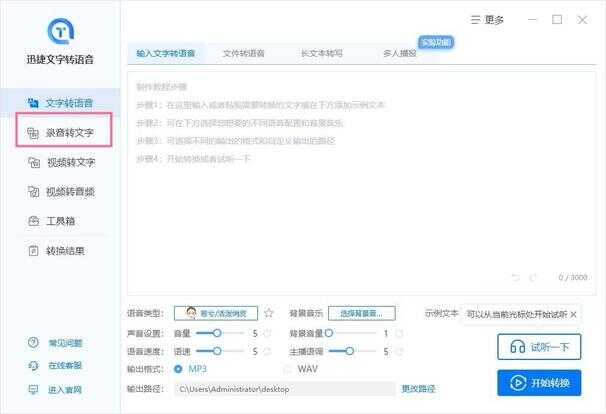Switch to the 文件转语音 tab
This screenshot has height=414, width=606.
(x=243, y=53)
